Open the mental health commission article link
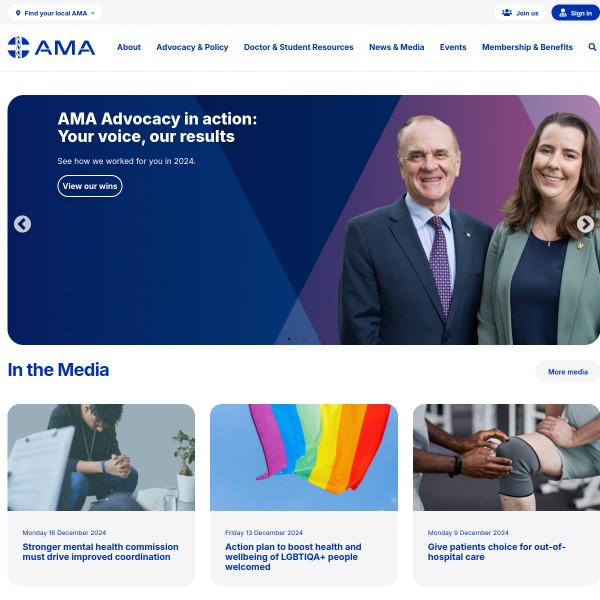Screen dimensions: 600x600 coord(100,552)
